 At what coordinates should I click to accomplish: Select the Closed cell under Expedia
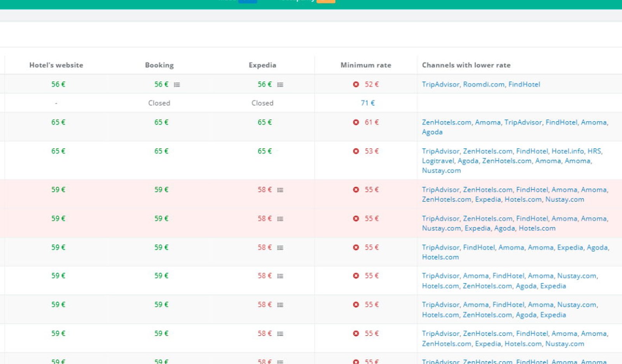tap(262, 103)
